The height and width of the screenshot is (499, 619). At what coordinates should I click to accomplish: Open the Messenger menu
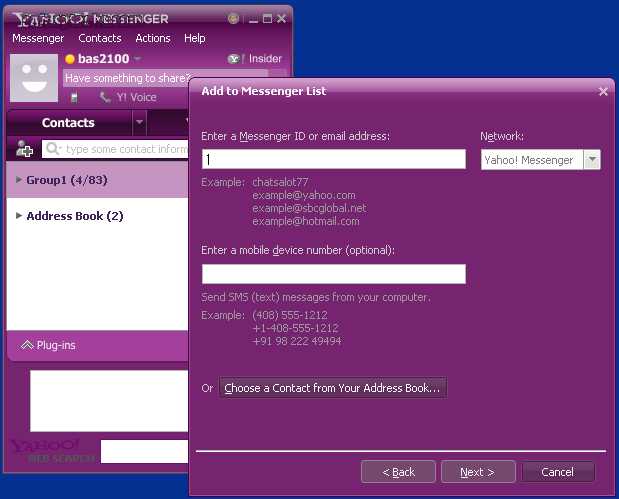coord(38,38)
